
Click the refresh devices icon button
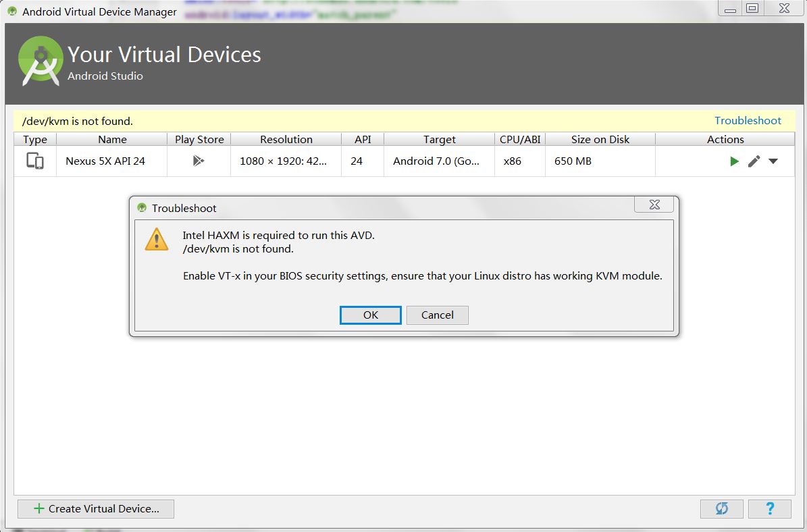click(721, 509)
